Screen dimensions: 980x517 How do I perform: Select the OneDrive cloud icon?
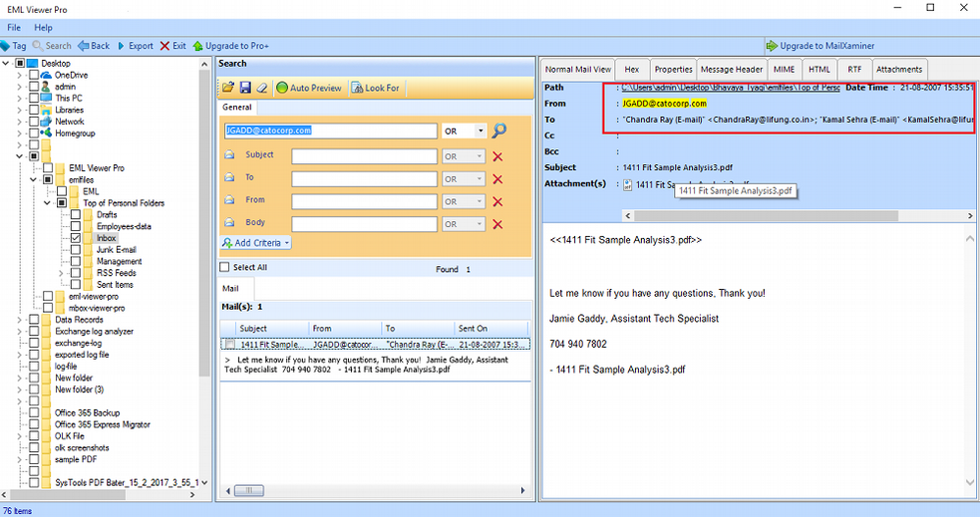pyautogui.click(x=46, y=75)
